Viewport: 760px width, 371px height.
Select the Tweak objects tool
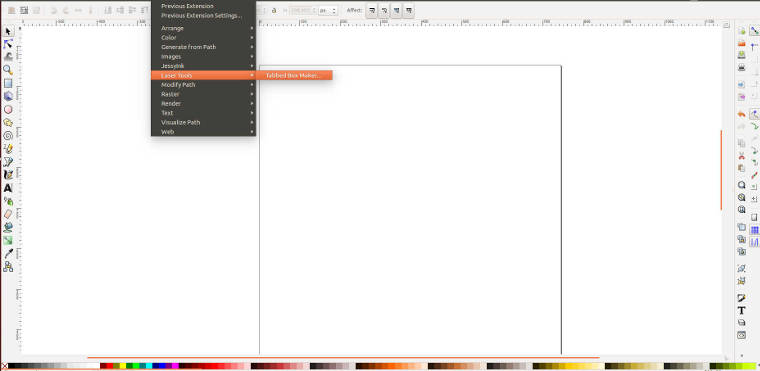8,57
